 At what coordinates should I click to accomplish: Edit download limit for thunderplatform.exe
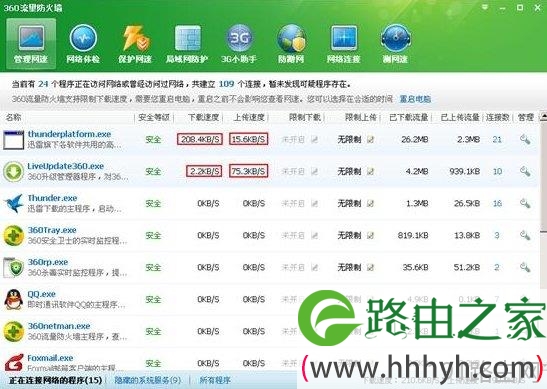[314, 140]
